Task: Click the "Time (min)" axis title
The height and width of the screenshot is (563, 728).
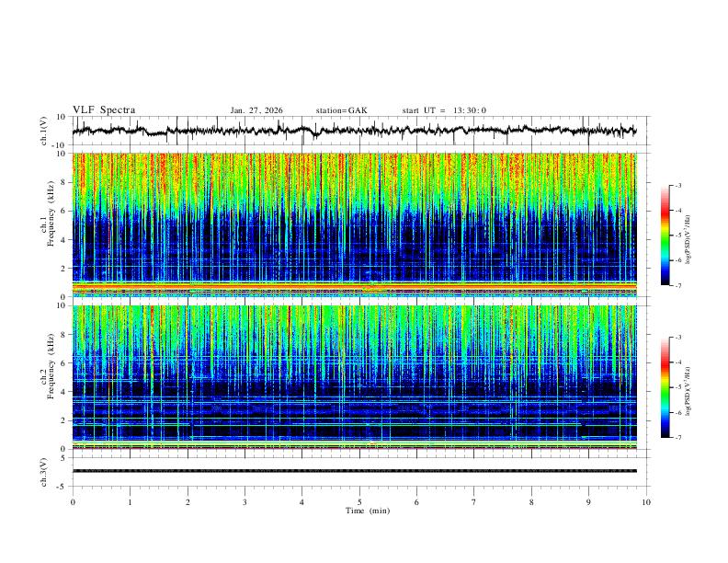Action: [x=368, y=511]
